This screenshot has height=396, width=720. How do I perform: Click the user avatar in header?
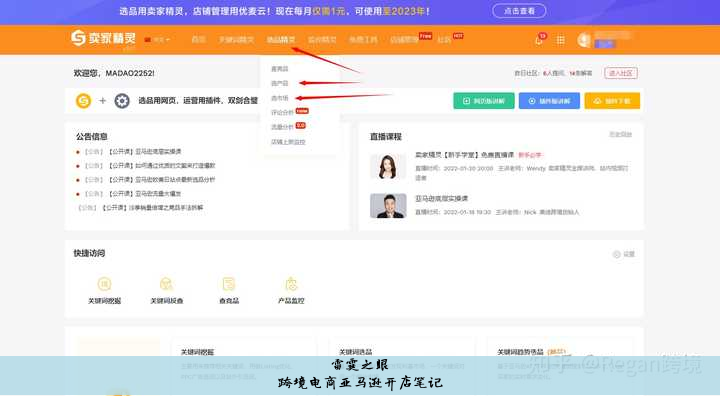(x=584, y=40)
